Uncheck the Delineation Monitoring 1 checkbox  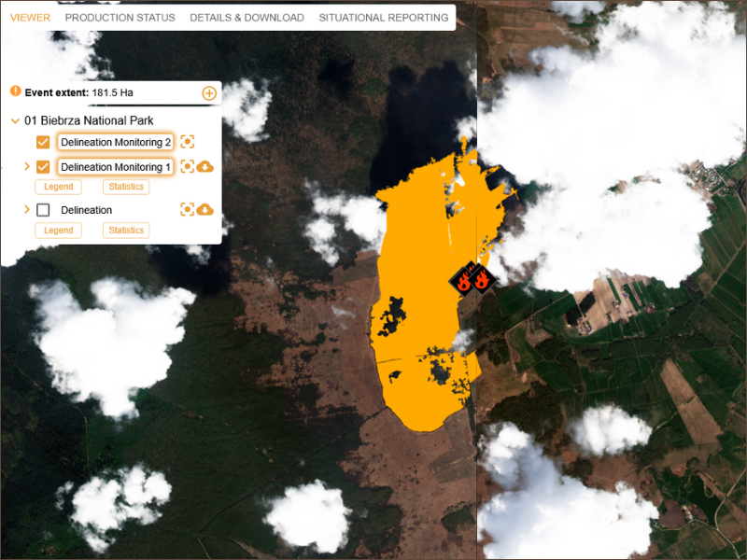coord(43,167)
